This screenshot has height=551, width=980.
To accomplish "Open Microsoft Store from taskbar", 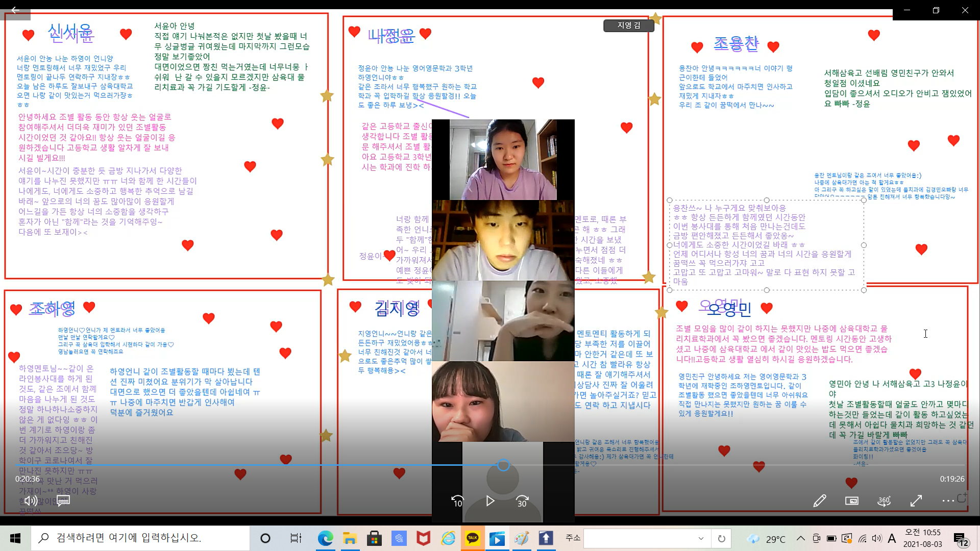I will [x=374, y=538].
